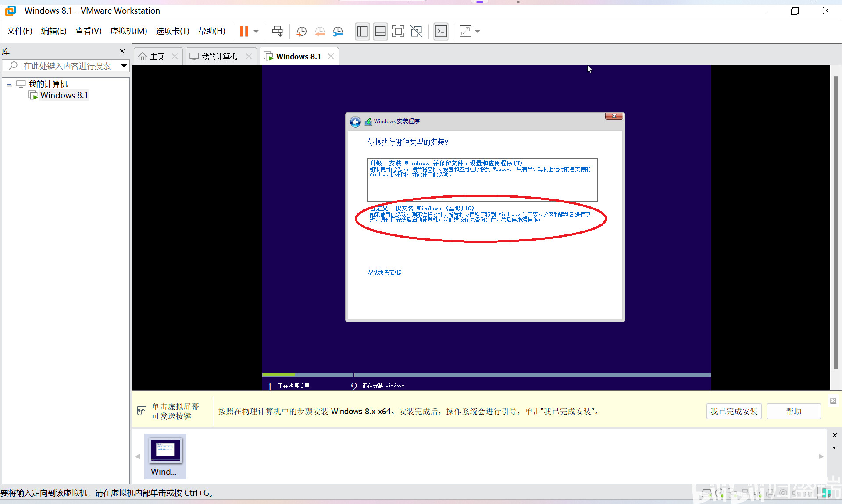Click 我已完成安装 button
The width and height of the screenshot is (842, 504).
(734, 411)
